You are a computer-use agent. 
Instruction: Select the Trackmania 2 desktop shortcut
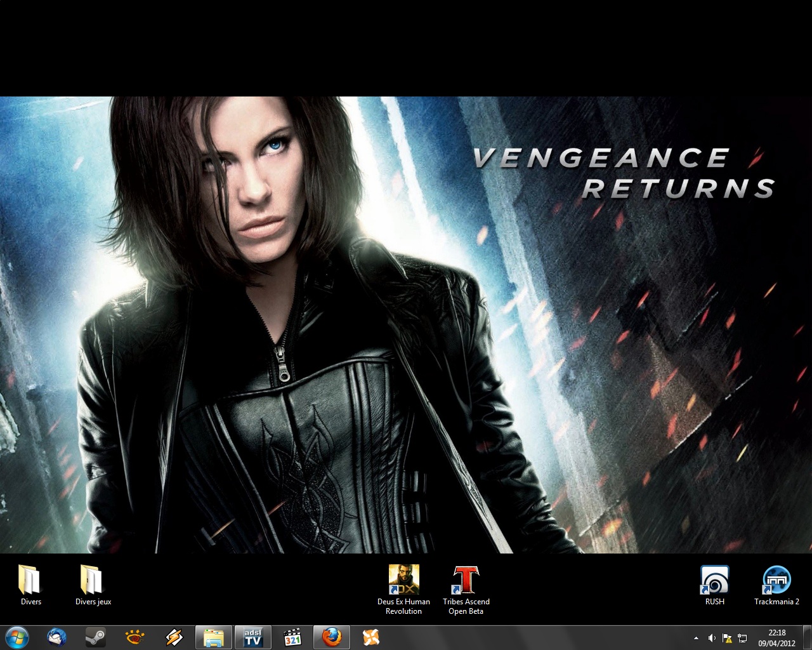click(776, 587)
